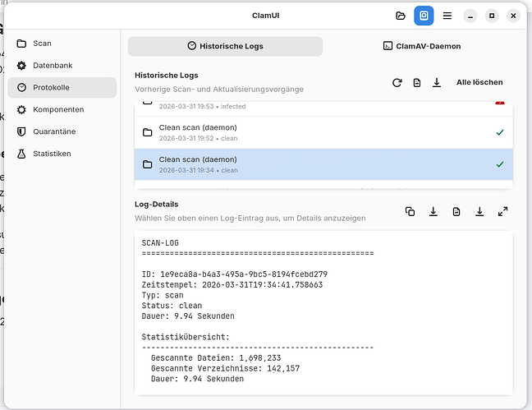Click the download icon next to the copy icon
Viewport: 532px width, 410px height.
(433, 212)
